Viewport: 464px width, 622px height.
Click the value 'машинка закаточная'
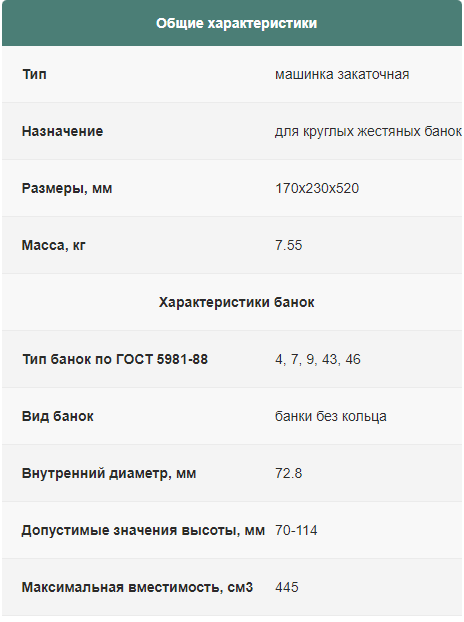tap(342, 74)
